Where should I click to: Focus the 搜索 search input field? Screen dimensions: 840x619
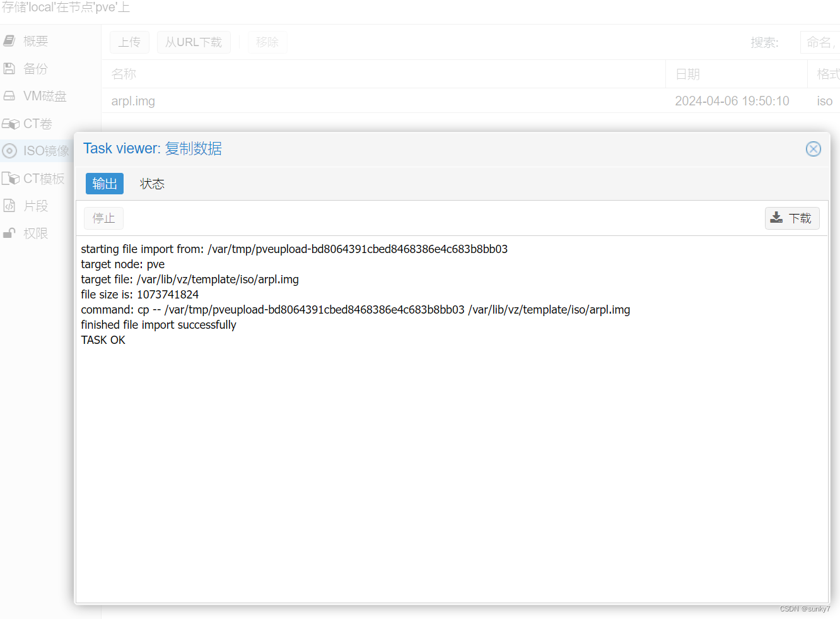[820, 42]
